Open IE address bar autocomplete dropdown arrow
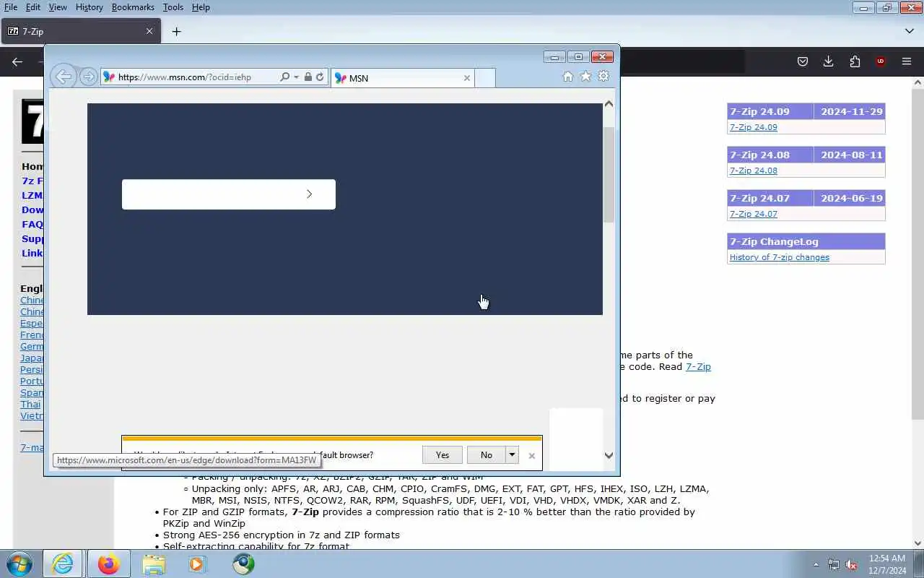The image size is (924, 578). click(x=296, y=77)
